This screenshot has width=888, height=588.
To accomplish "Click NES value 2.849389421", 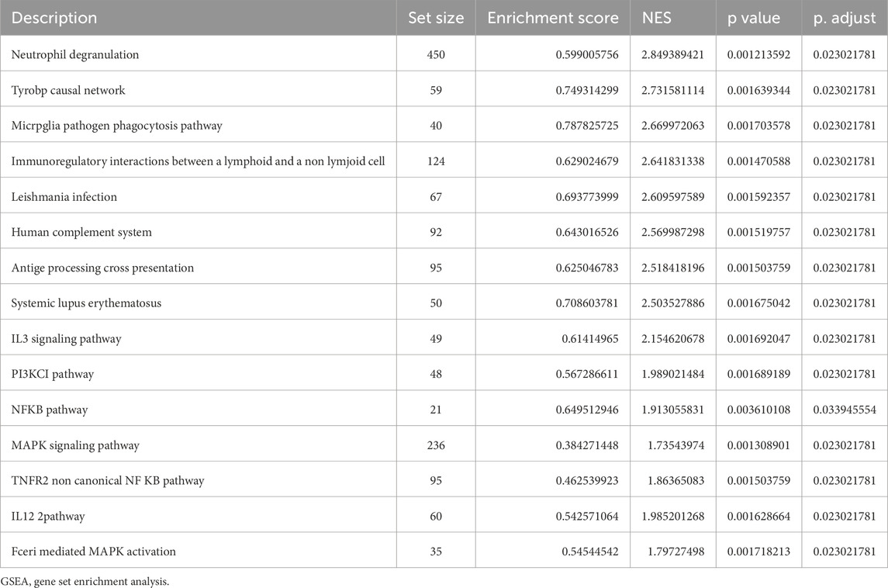I will pyautogui.click(x=673, y=55).
